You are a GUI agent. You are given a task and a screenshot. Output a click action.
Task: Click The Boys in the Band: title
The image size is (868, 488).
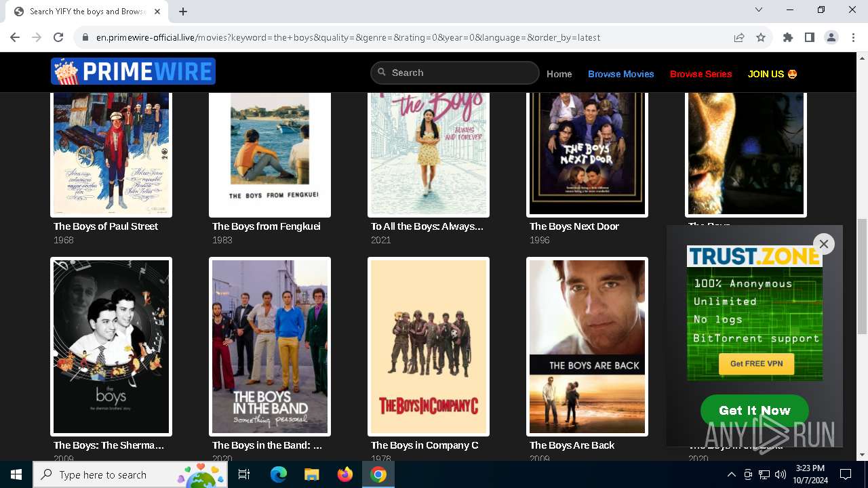tap(267, 445)
